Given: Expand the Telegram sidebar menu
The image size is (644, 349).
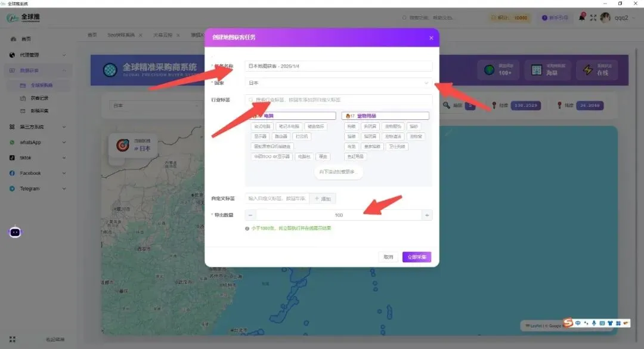Looking at the screenshot, I should click(64, 189).
